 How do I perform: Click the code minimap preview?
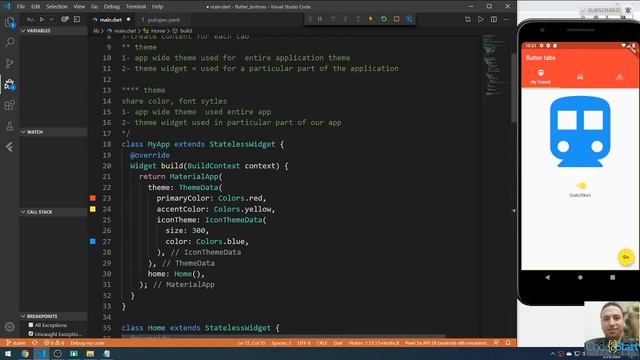point(494,65)
